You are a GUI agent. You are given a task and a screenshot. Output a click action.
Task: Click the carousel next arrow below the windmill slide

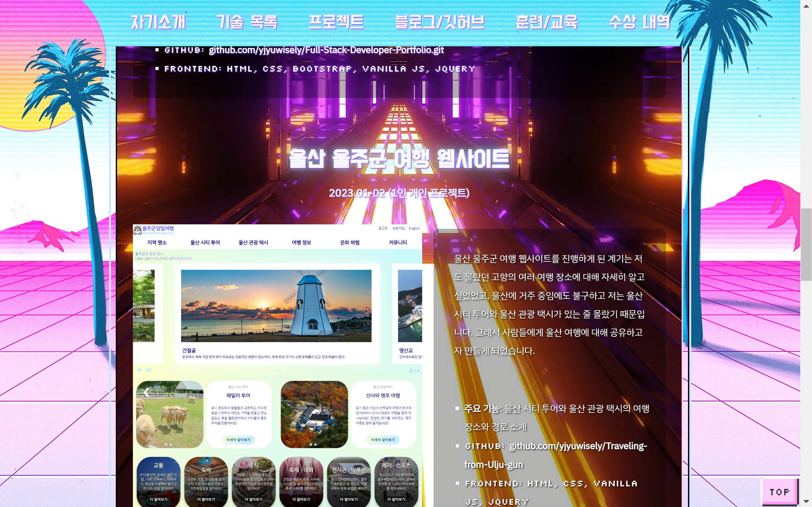pyautogui.click(x=284, y=370)
